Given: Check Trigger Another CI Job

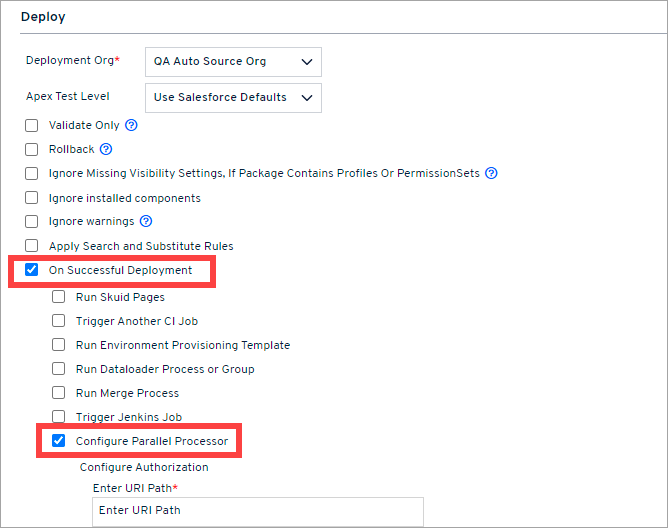Looking at the screenshot, I should (x=59, y=321).
